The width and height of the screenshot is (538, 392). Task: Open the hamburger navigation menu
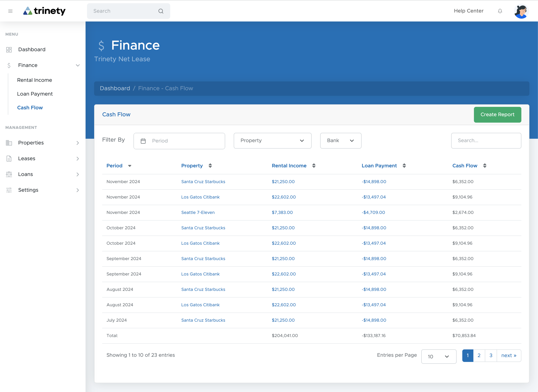pyautogui.click(x=10, y=11)
